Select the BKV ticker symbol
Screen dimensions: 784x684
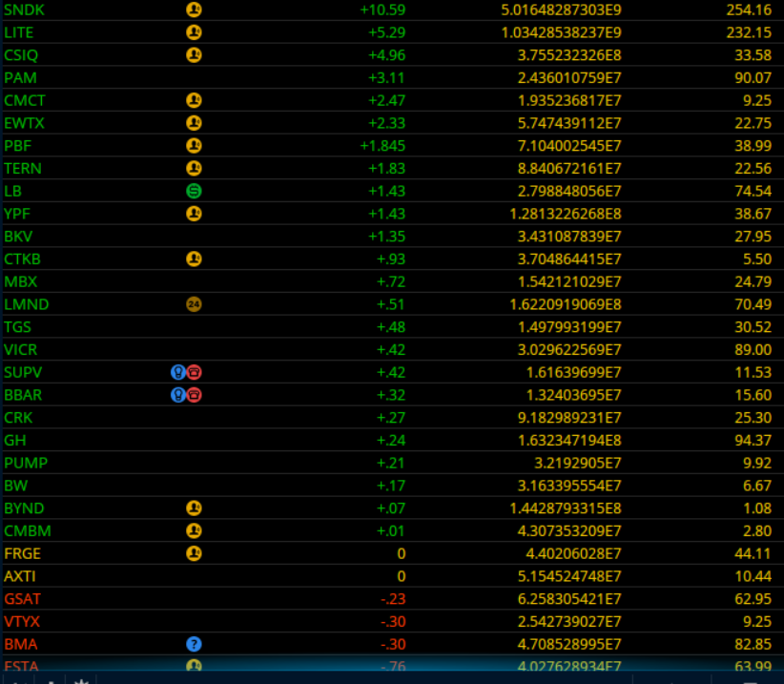coord(18,236)
